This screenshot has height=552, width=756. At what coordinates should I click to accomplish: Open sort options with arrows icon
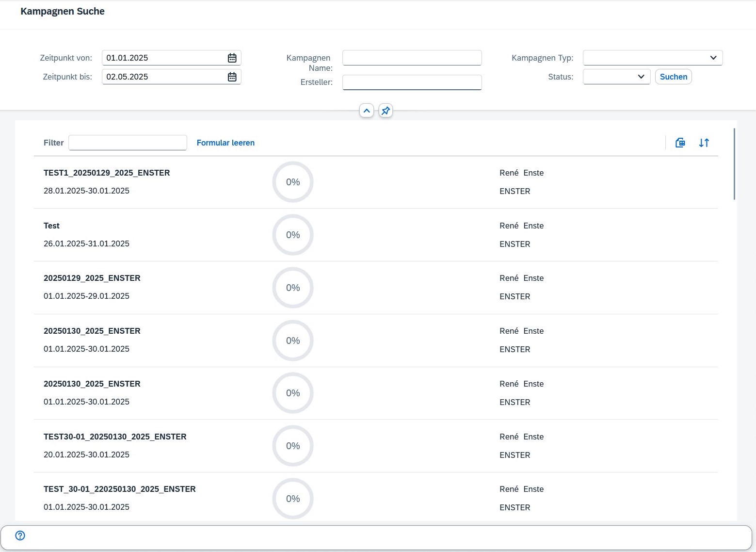[704, 143]
